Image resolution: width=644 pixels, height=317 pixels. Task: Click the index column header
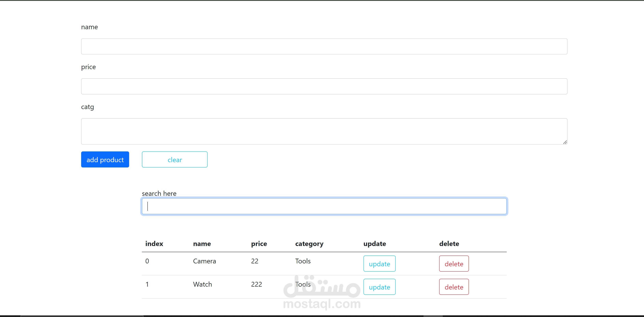(x=154, y=244)
